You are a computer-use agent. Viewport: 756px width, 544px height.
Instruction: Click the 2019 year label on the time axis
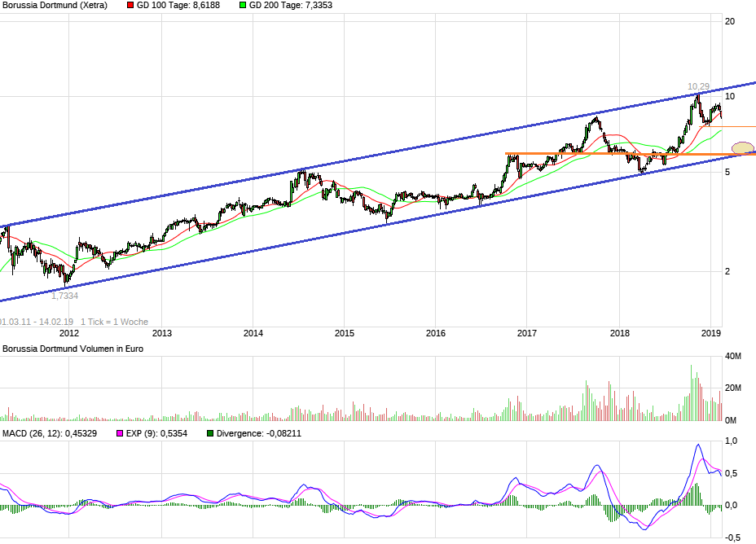pyautogui.click(x=711, y=333)
